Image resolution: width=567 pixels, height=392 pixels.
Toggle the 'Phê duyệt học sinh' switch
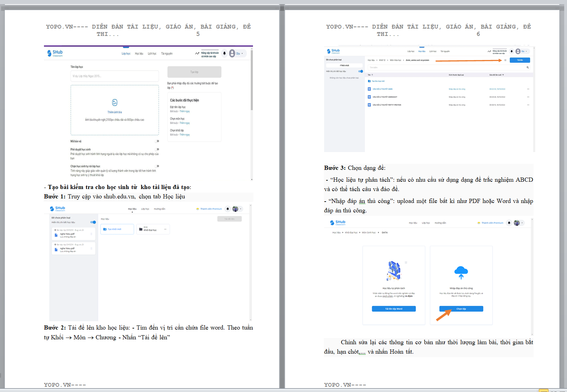[157, 149]
